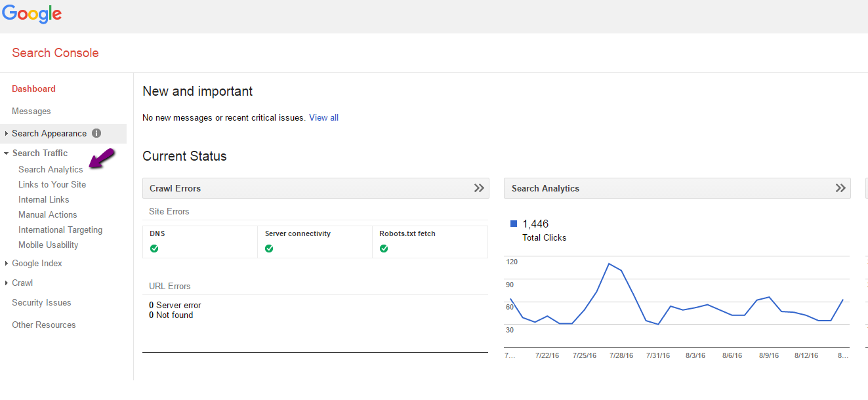Click the Crawl Errors panel header
Viewport: 868px width, 400px height.
pos(316,188)
